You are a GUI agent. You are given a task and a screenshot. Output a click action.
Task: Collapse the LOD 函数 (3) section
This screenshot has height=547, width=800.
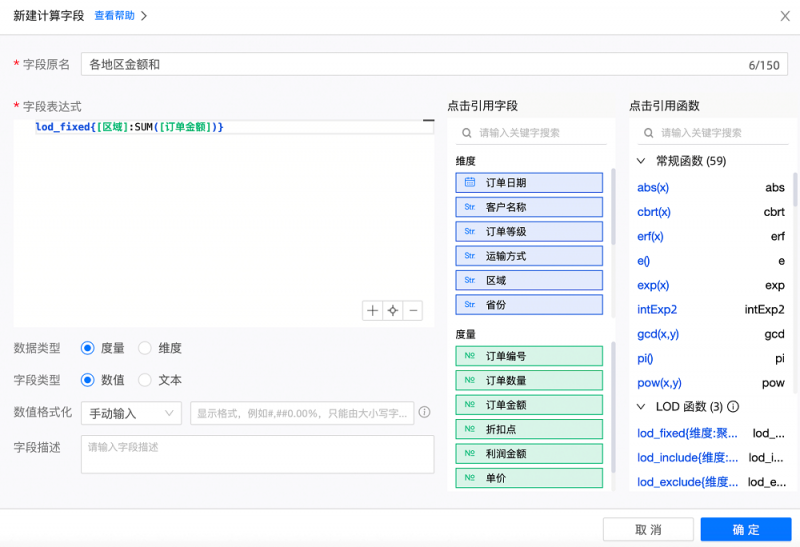[642, 407]
